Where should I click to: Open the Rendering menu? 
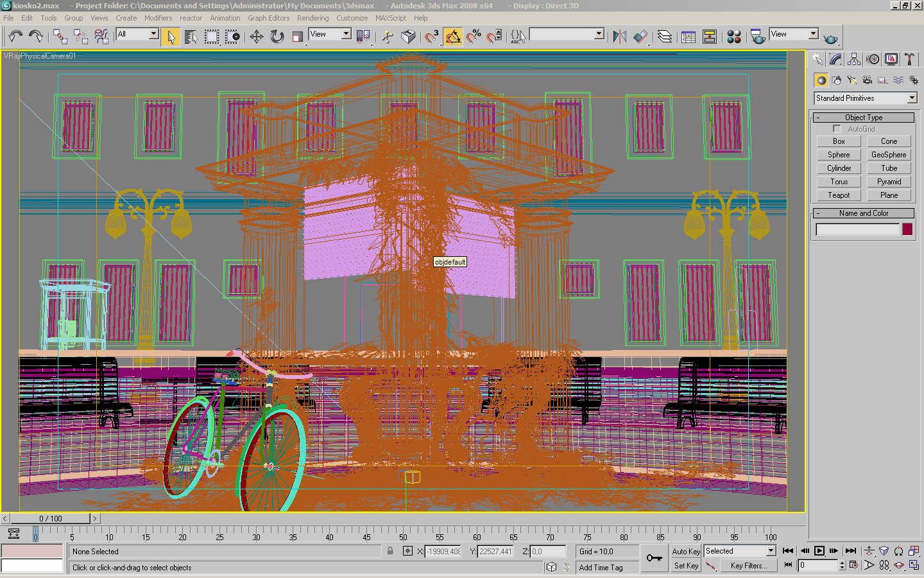(312, 18)
